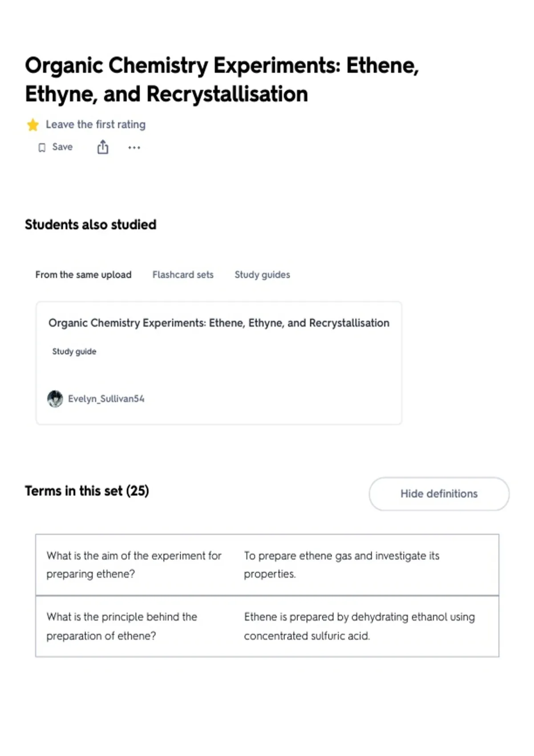Click Evelyn_Sullivan54's profile avatar
This screenshot has height=756, width=534.
coord(55,398)
